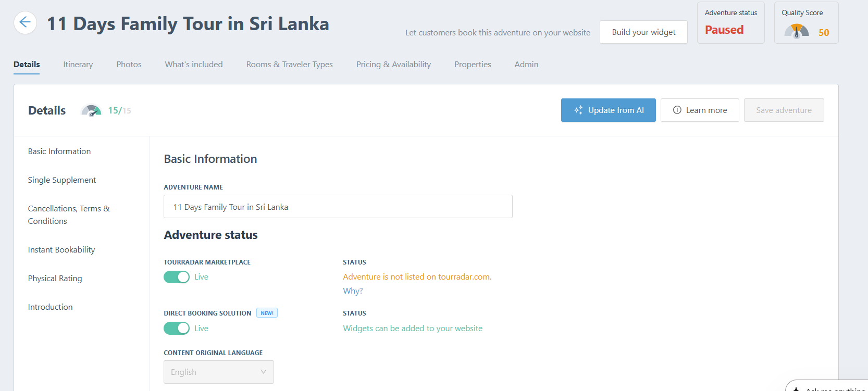
Task: Click the chevron in the English language box
Action: tap(263, 372)
